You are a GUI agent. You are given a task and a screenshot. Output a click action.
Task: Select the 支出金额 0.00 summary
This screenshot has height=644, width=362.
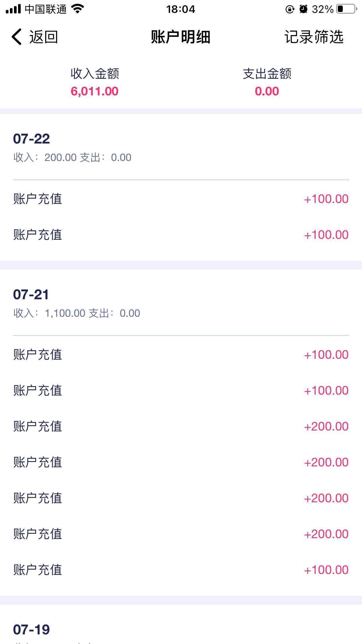[x=267, y=82]
